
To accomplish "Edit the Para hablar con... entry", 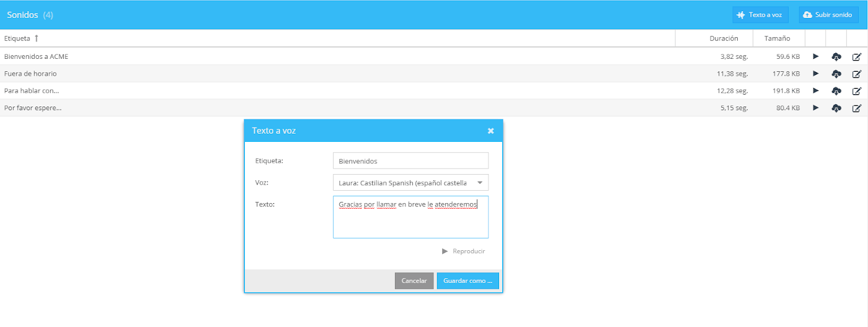I will [857, 91].
